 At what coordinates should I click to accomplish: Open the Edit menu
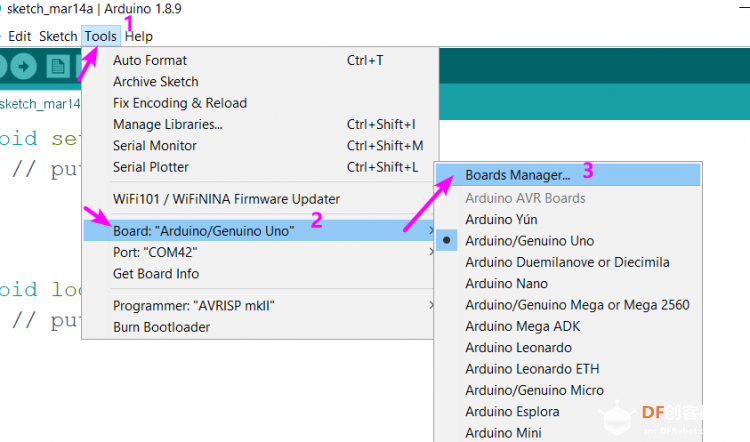point(20,36)
